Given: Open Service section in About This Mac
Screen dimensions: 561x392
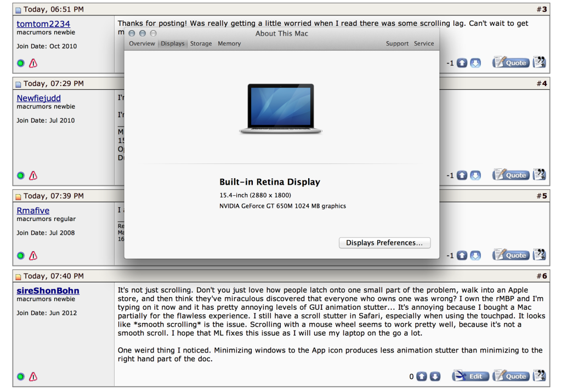Looking at the screenshot, I should 424,44.
